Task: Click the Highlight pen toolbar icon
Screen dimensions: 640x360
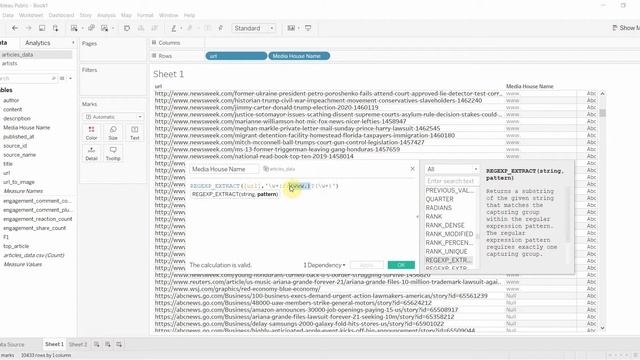Action: pyautogui.click(x=173, y=28)
